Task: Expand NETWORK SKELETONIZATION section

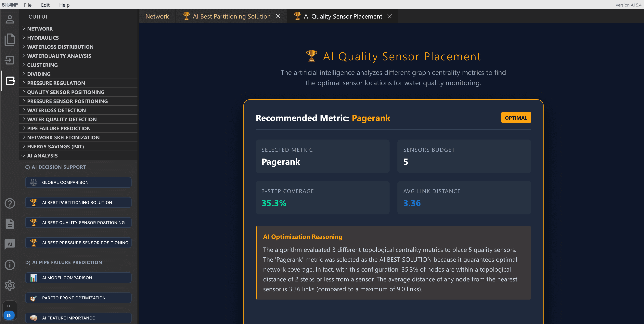Action: coord(78,137)
